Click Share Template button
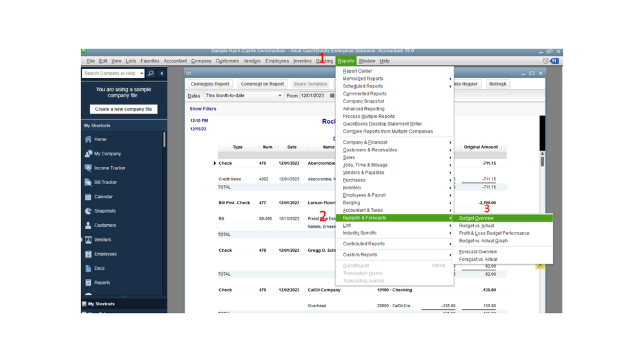Screen dimensions: 644x362 coord(311,84)
